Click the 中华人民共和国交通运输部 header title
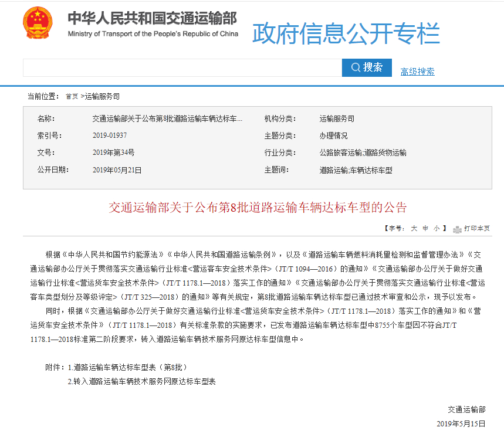The width and height of the screenshot is (504, 434). [x=153, y=18]
